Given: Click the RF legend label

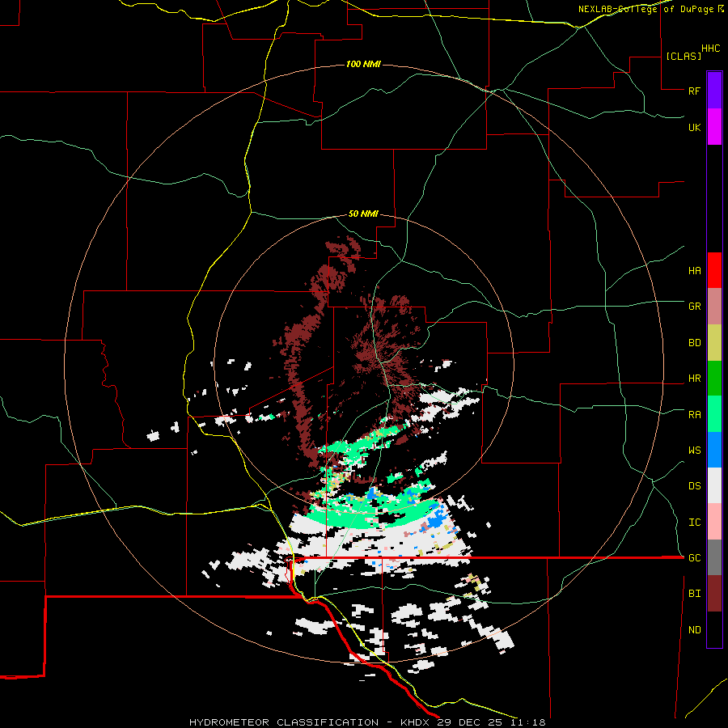Looking at the screenshot, I should tap(694, 91).
